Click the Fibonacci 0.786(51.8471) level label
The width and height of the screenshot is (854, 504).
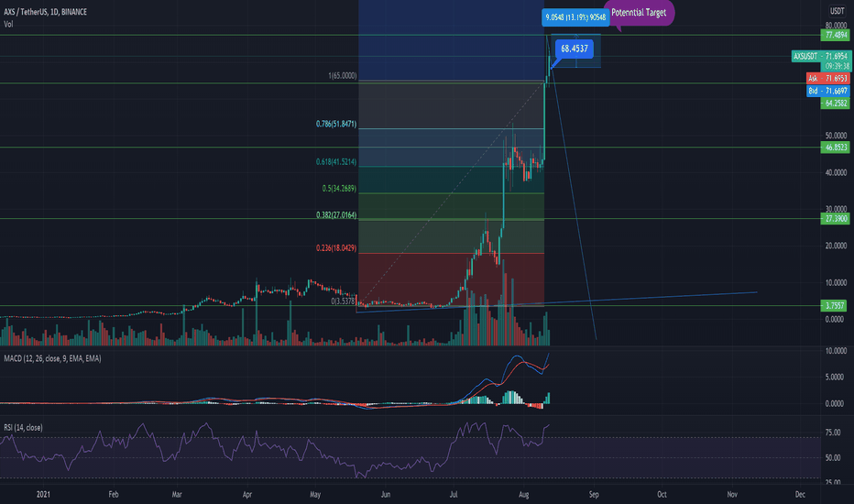pyautogui.click(x=336, y=125)
